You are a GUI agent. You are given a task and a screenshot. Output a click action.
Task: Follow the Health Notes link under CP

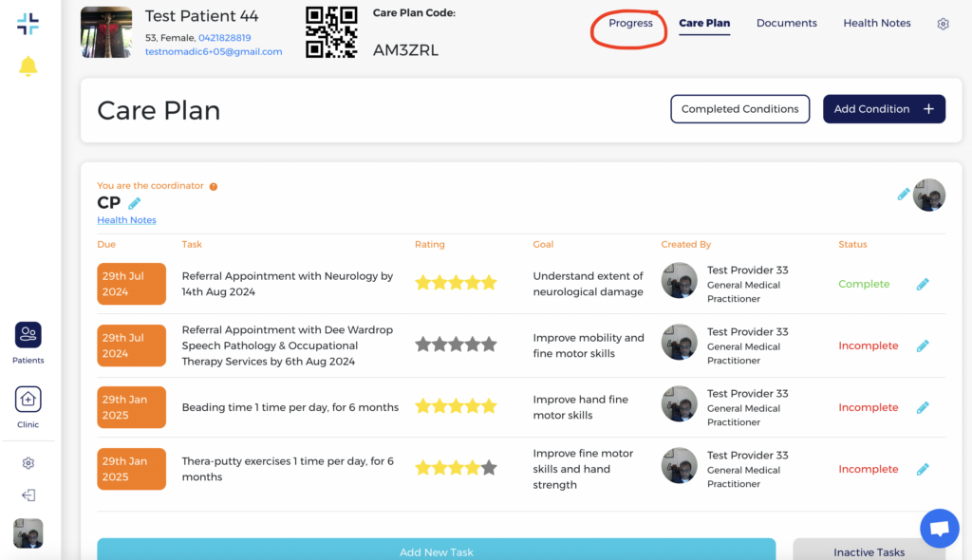point(126,220)
